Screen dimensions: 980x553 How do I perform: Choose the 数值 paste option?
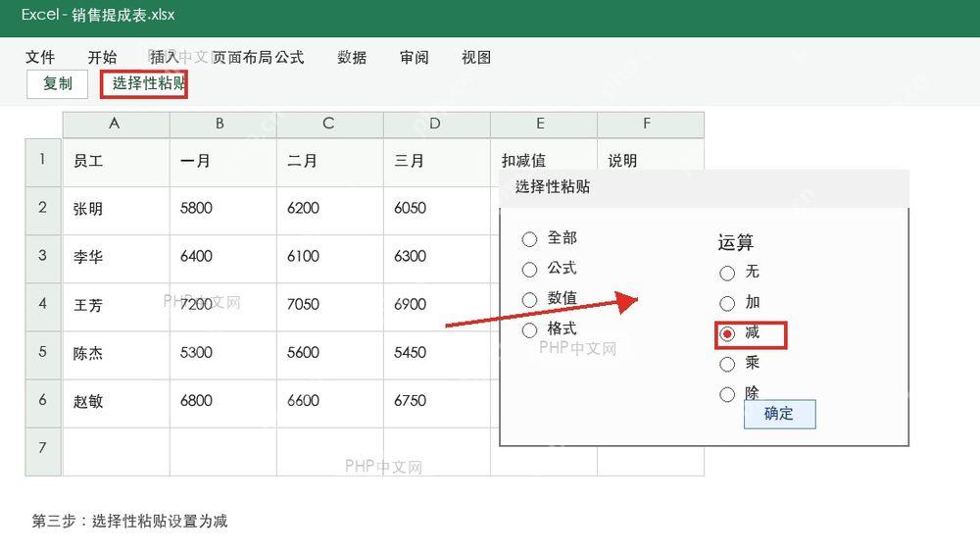(550, 299)
